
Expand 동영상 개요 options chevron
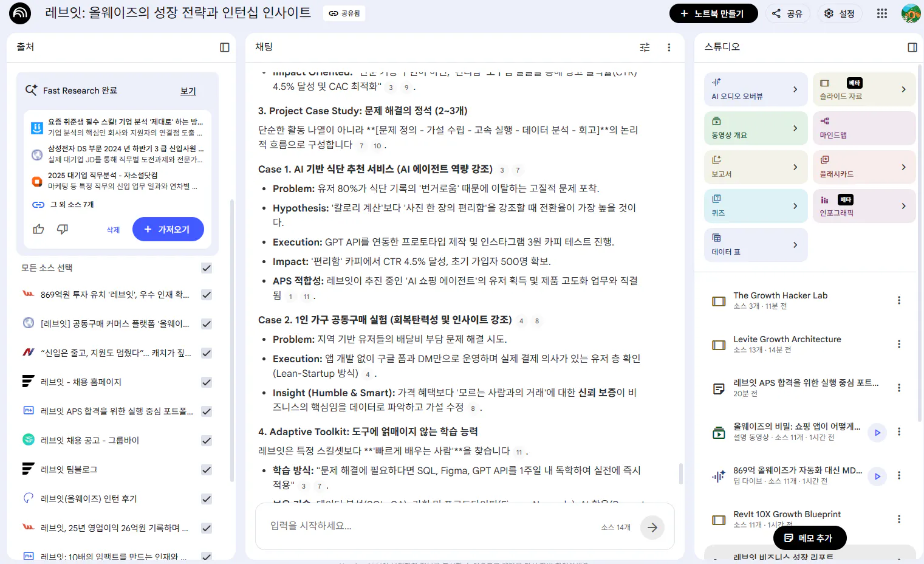[x=795, y=128]
